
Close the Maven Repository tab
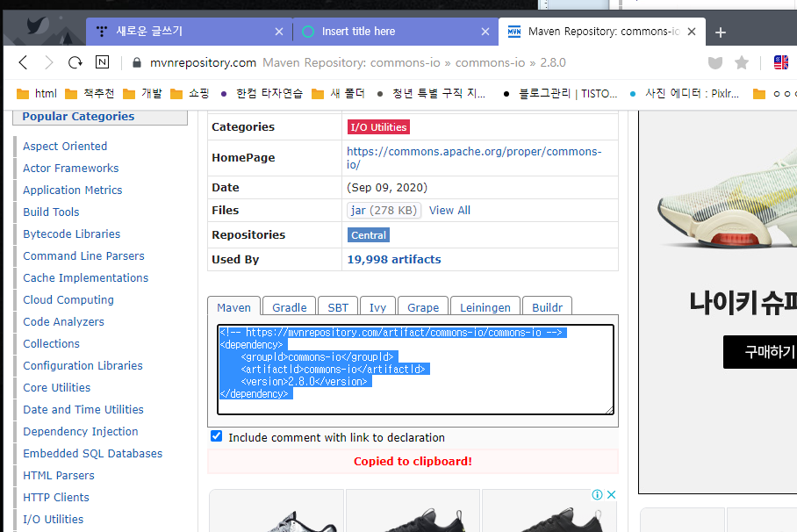pos(692,32)
